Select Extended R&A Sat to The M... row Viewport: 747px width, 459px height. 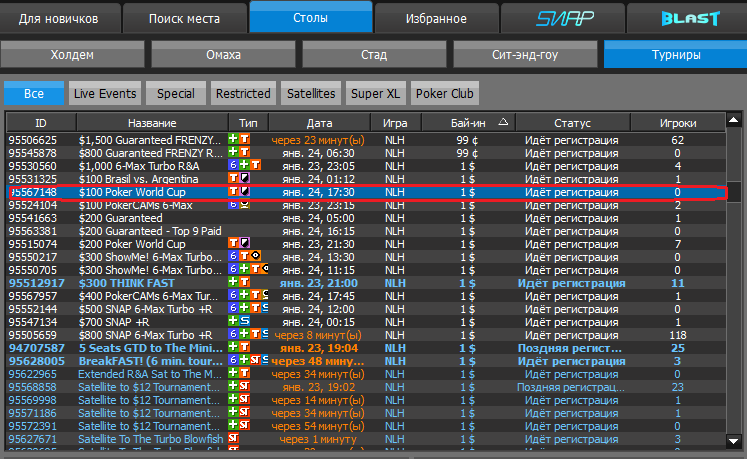tap(366, 374)
